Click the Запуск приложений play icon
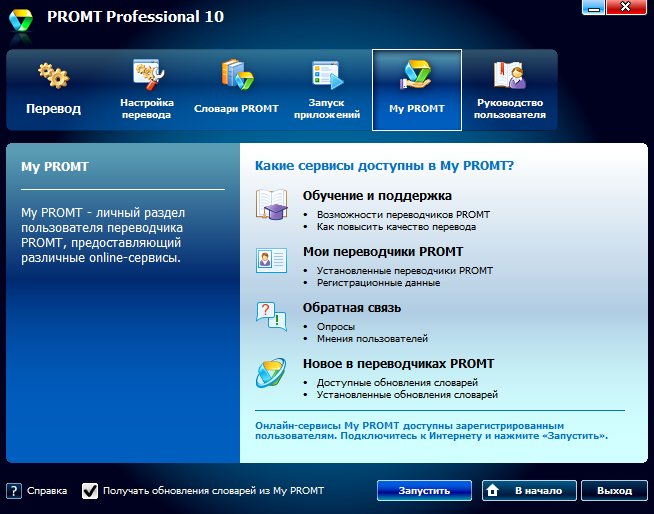Image resolution: width=654 pixels, height=514 pixels. (x=328, y=75)
